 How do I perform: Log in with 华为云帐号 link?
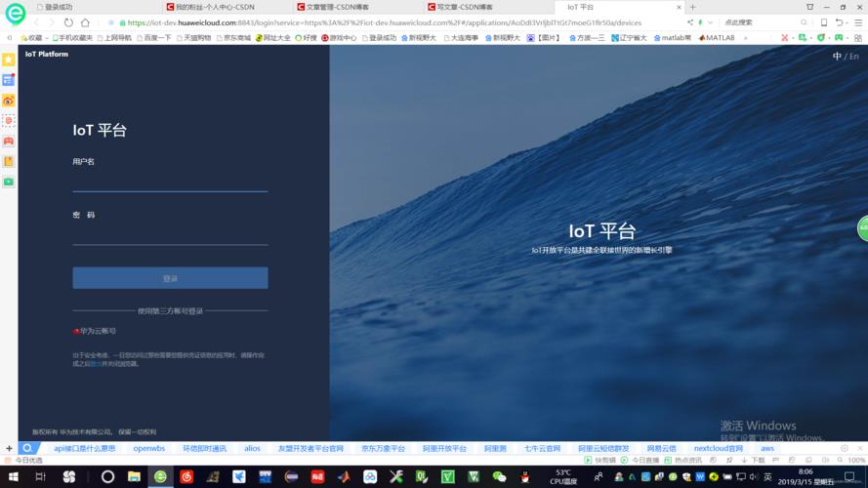click(x=95, y=331)
